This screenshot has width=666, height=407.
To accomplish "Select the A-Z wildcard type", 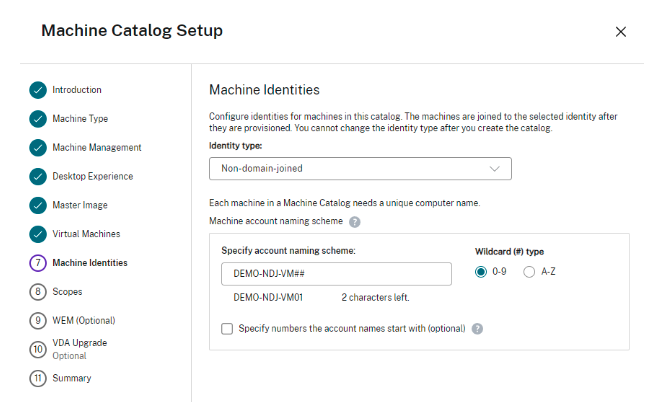I will click(x=529, y=272).
